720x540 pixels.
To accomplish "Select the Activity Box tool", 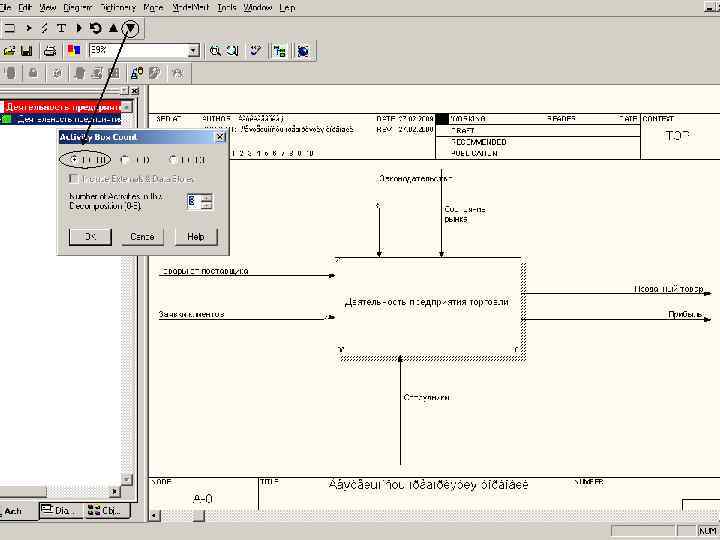I will (x=9, y=28).
